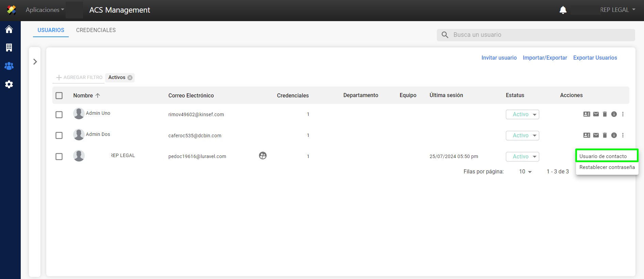The width and height of the screenshot is (644, 279).
Task: Switch to the CREDENCIALES tab
Action: (x=96, y=30)
